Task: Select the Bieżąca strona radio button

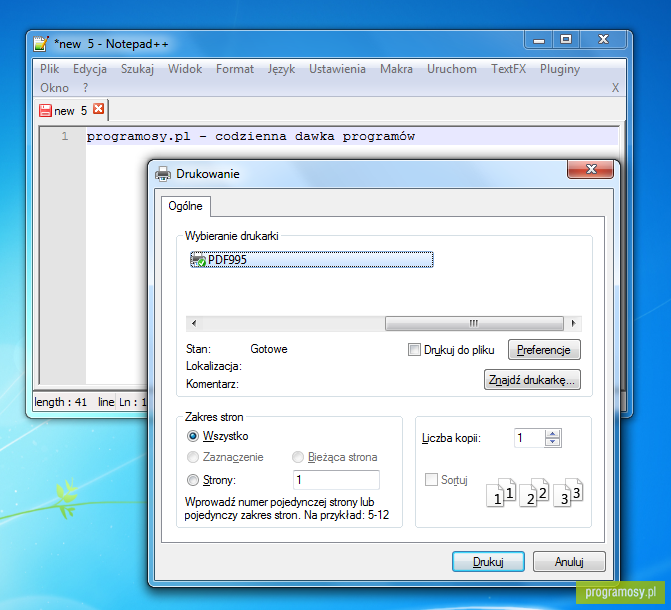Action: [x=298, y=457]
